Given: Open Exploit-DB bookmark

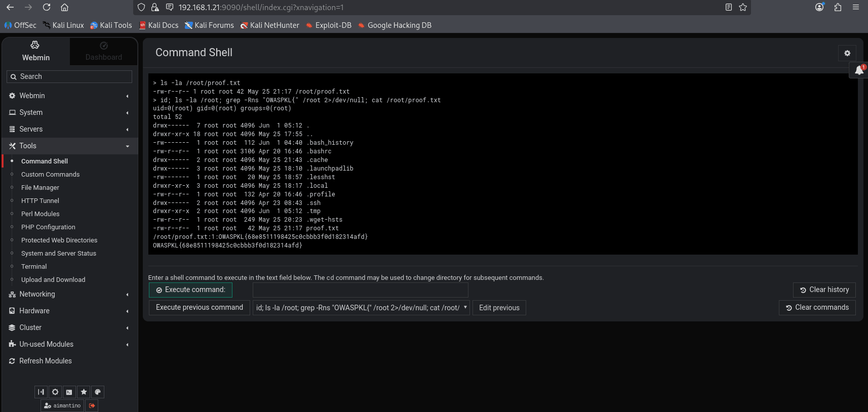Looking at the screenshot, I should click(x=329, y=25).
